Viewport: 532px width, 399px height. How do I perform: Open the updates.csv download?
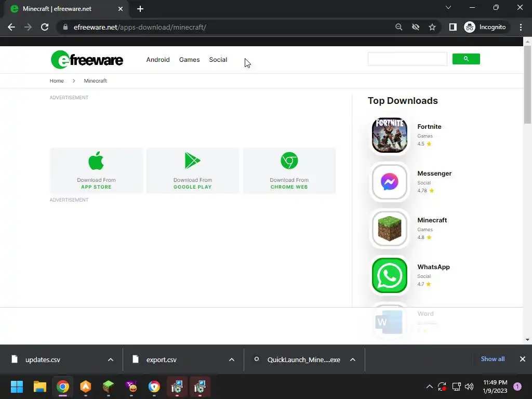tap(43, 360)
